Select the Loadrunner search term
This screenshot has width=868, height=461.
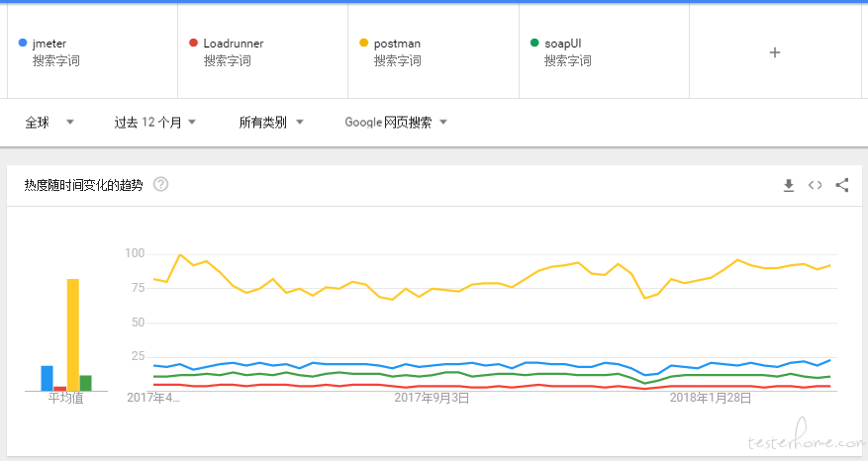[x=233, y=44]
